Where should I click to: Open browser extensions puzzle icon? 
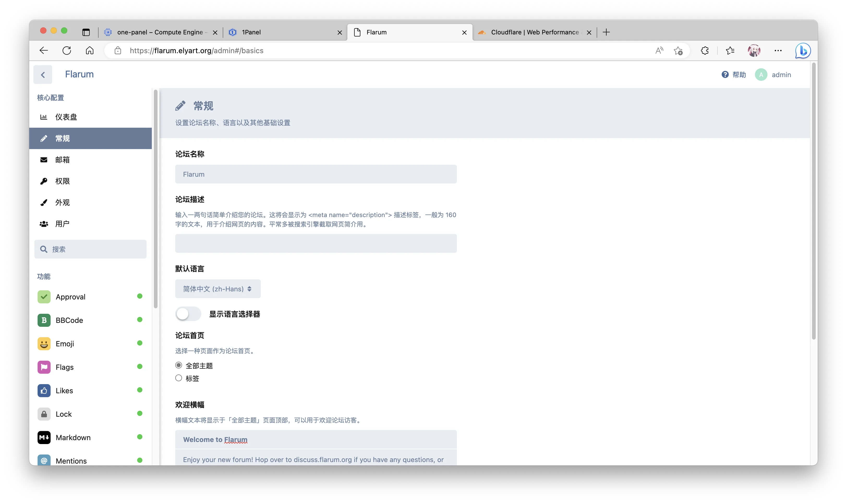coord(705,51)
